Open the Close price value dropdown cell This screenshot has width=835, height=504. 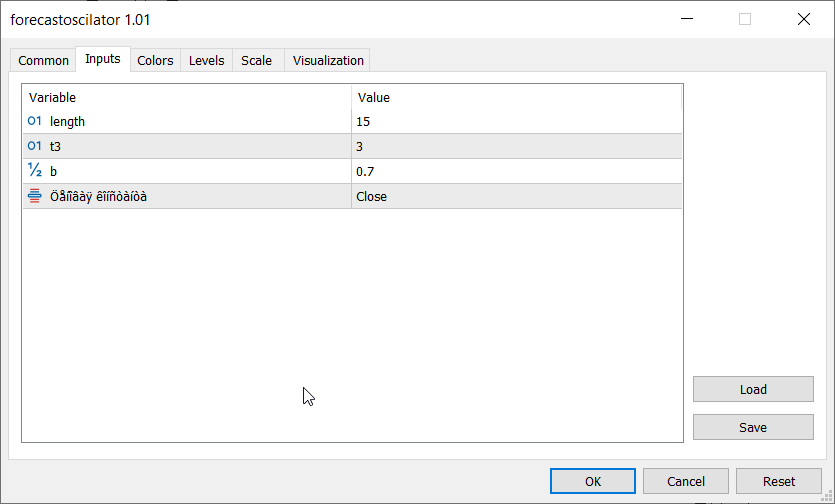[x=517, y=196]
